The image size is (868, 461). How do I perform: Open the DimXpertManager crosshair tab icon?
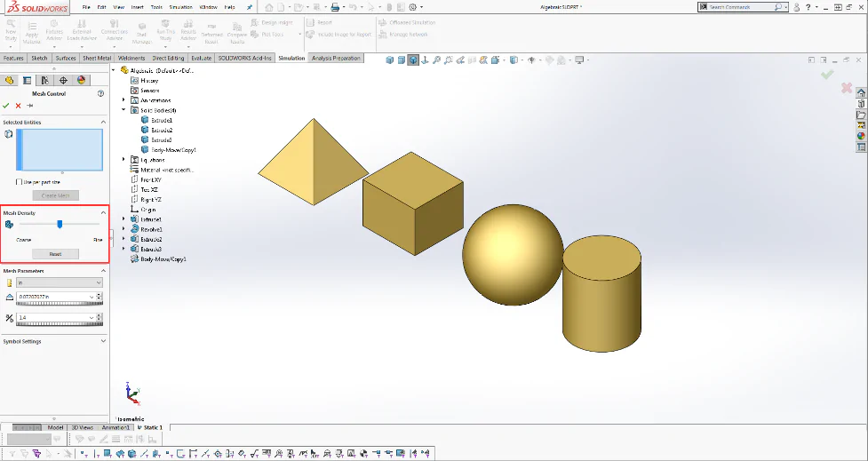[63, 80]
